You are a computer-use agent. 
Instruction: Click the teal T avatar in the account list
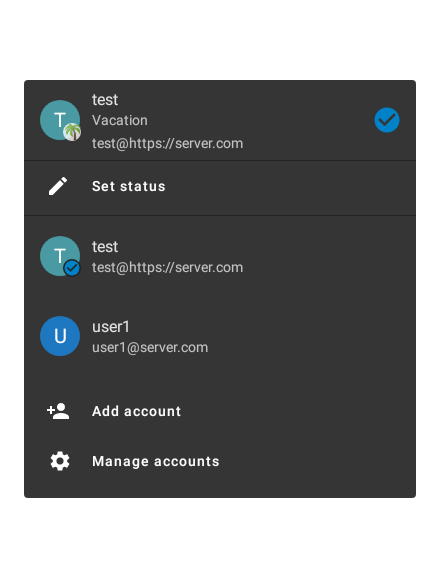click(60, 256)
